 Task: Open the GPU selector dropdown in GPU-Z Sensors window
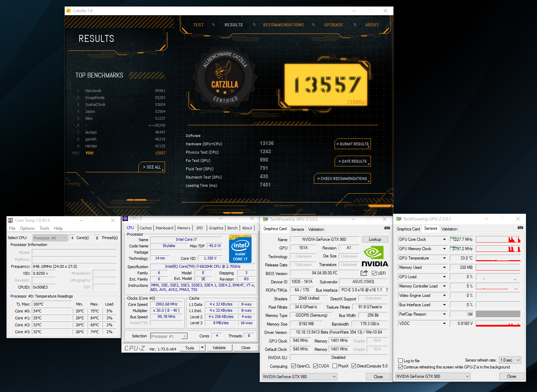click(433, 376)
